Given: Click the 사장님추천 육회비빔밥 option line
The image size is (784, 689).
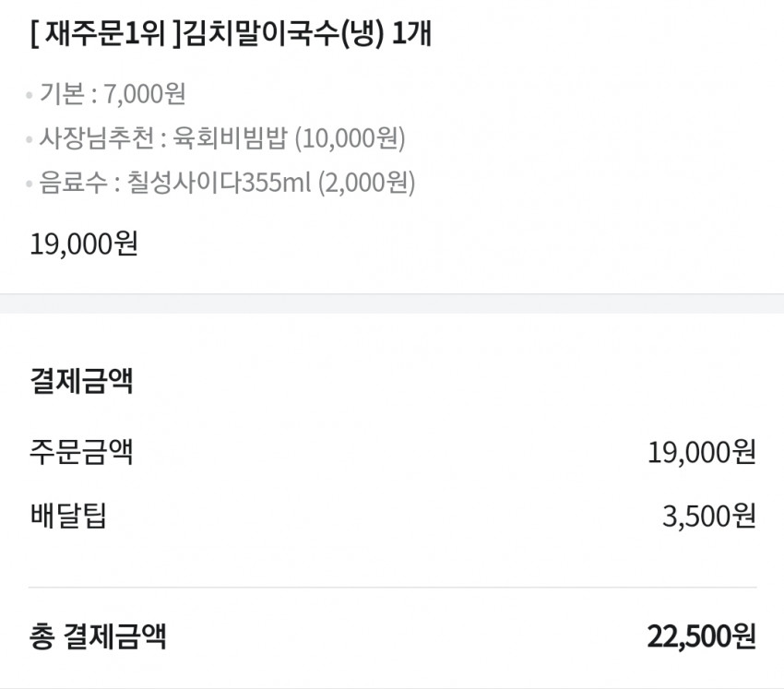Looking at the screenshot, I should click(222, 138).
